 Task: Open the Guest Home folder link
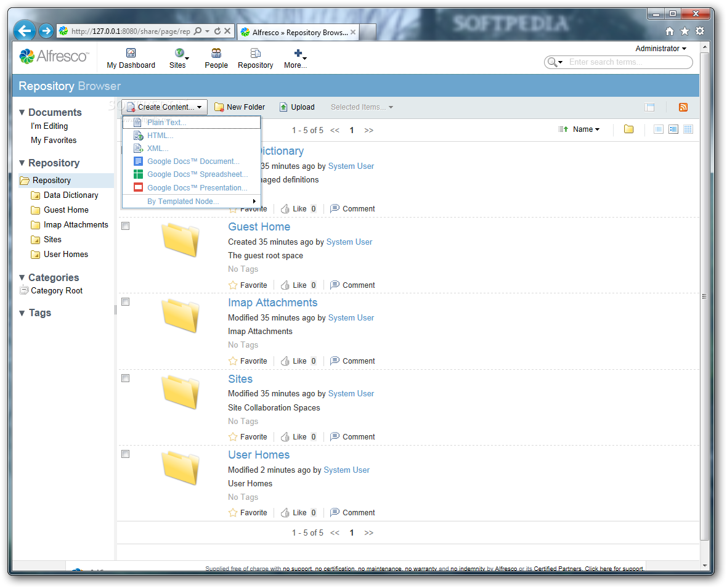point(259,227)
